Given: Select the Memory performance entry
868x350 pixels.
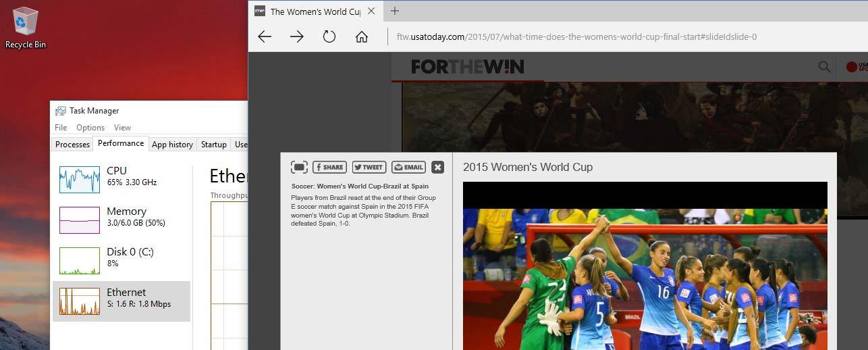Looking at the screenshot, I should (121, 220).
